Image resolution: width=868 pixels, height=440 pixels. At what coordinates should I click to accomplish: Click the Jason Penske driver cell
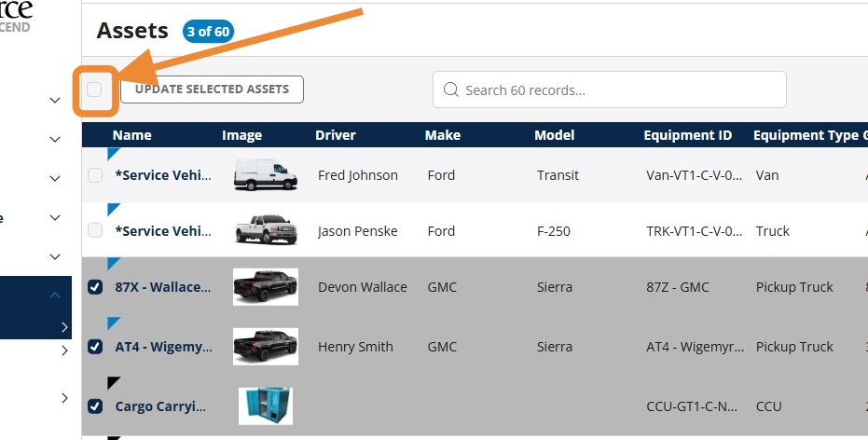pos(358,231)
